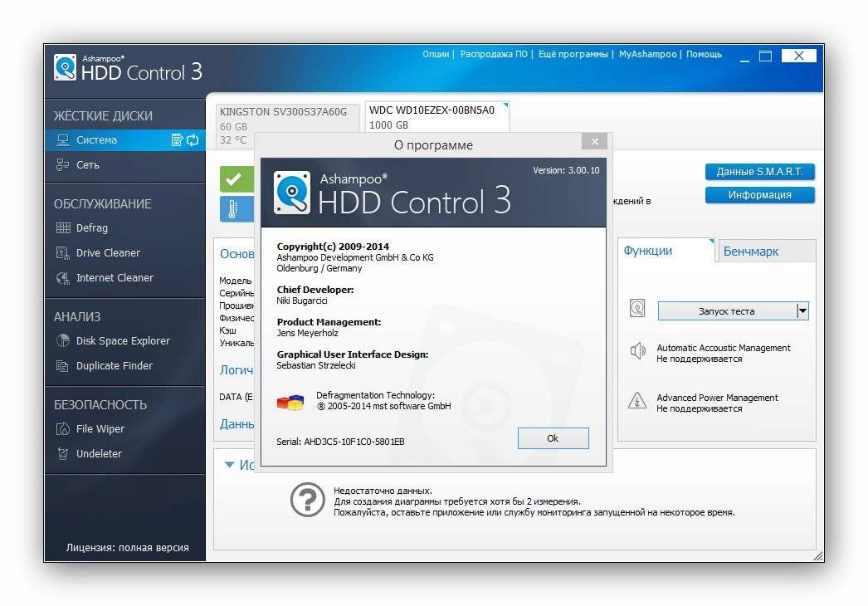Click the Данные S.M.A.R.T. button
This screenshot has height=606, width=868.
click(759, 172)
